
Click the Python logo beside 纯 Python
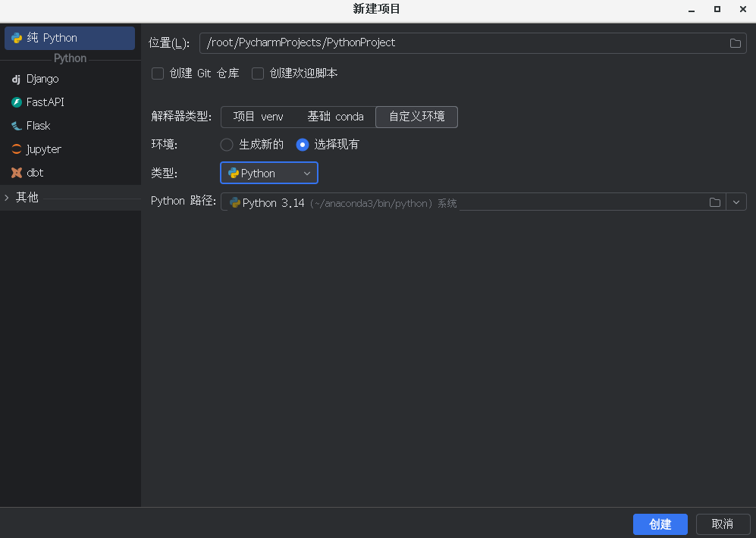17,38
